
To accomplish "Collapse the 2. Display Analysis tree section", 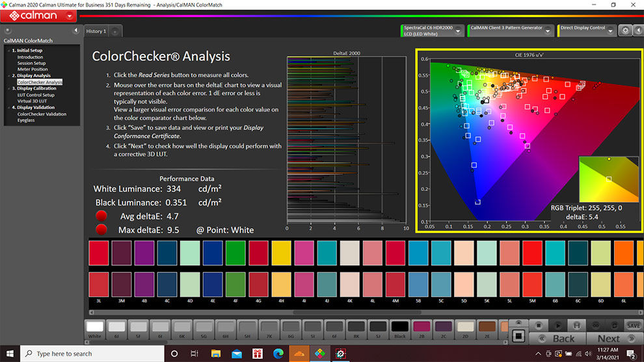I will click(9, 75).
